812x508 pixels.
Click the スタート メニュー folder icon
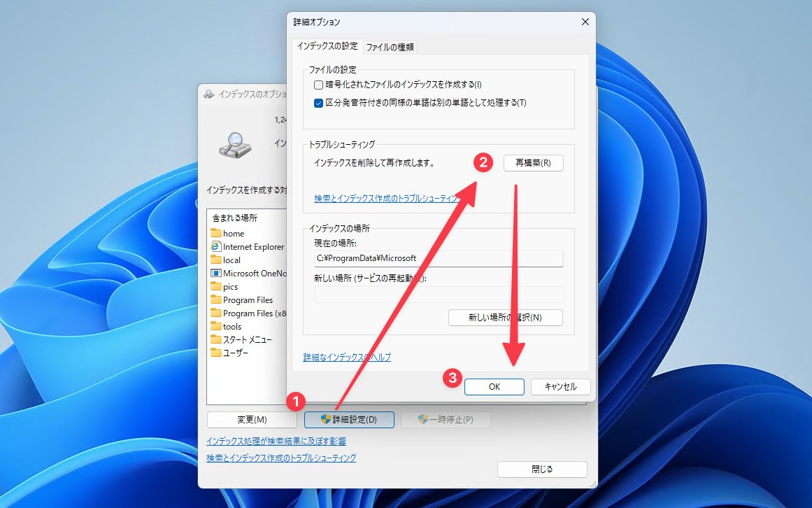pos(216,339)
